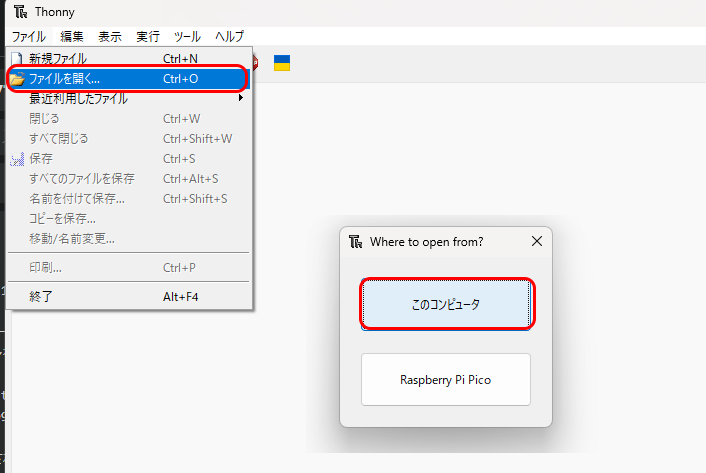Image resolution: width=706 pixels, height=473 pixels.
Task: Open the 表示 menu
Action: point(110,36)
